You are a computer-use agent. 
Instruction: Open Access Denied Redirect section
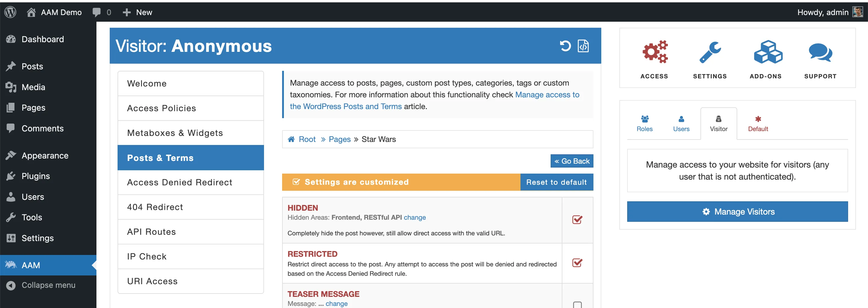[191, 182]
